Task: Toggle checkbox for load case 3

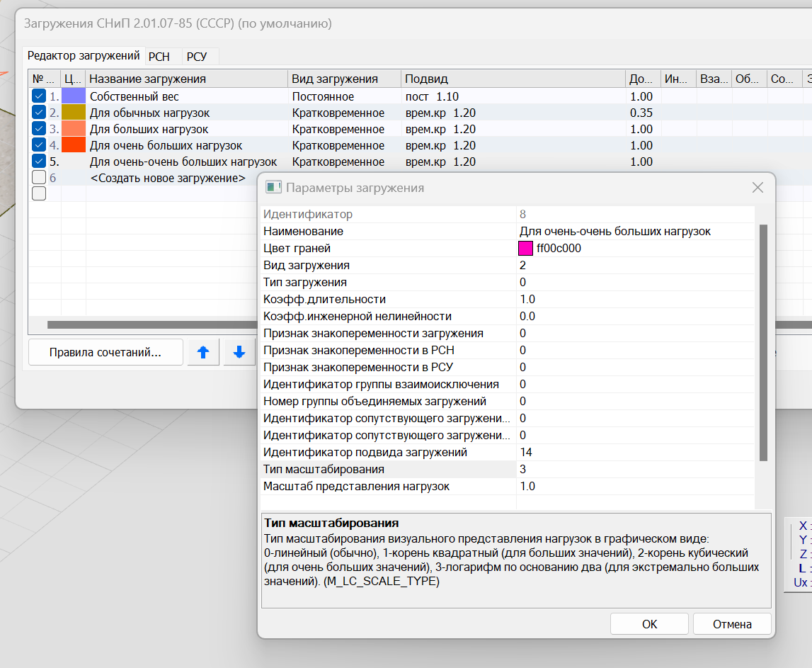Action: (39, 129)
